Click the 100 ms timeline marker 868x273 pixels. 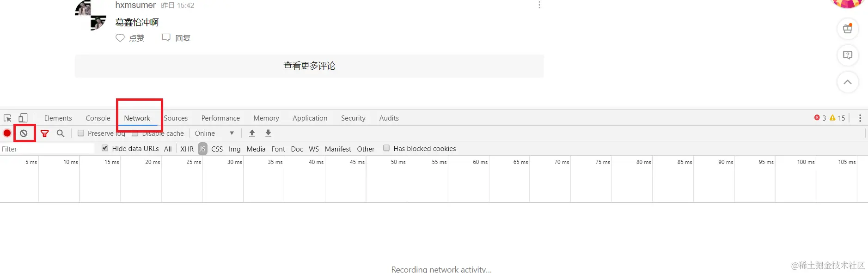pyautogui.click(x=806, y=162)
